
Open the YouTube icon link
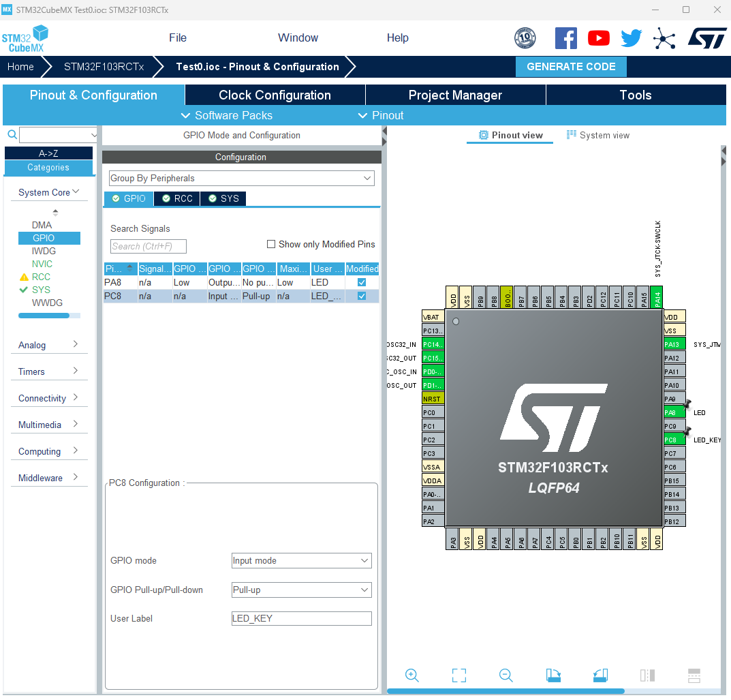pyautogui.click(x=599, y=37)
